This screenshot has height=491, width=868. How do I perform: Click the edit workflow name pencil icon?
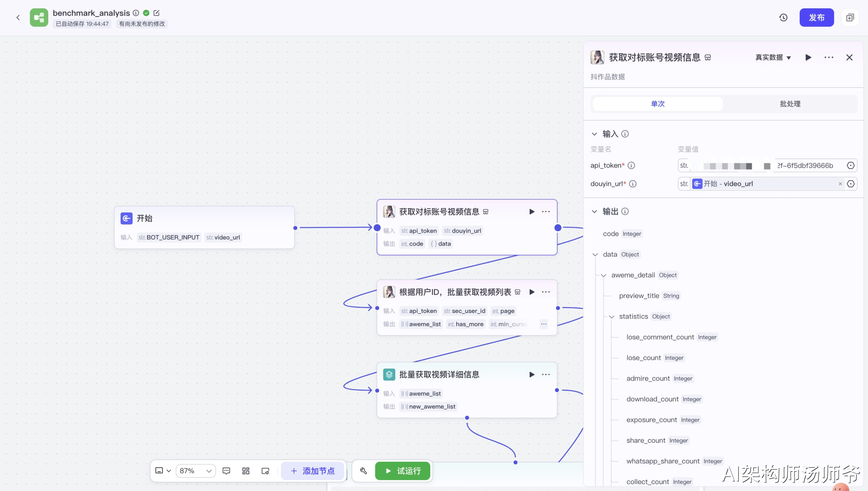(x=157, y=13)
